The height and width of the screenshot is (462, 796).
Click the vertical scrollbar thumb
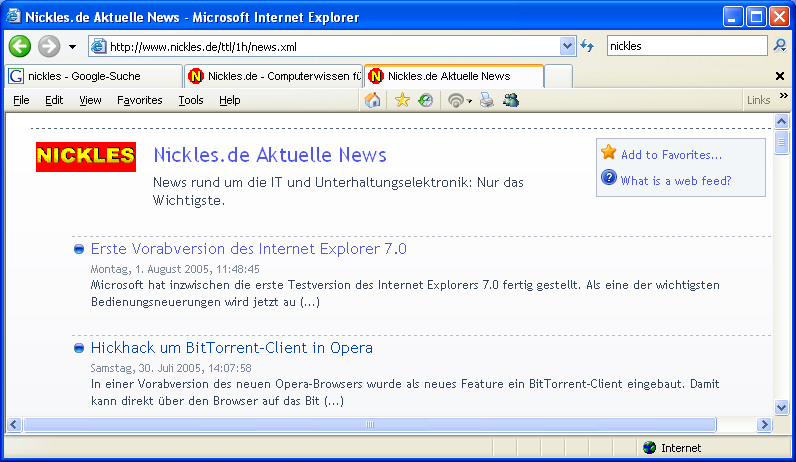(781, 143)
